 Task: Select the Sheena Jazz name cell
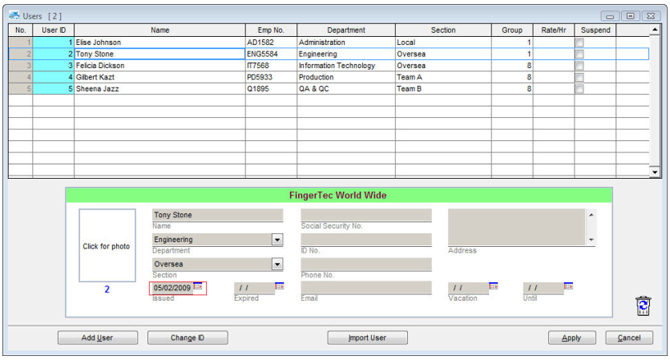[x=160, y=88]
